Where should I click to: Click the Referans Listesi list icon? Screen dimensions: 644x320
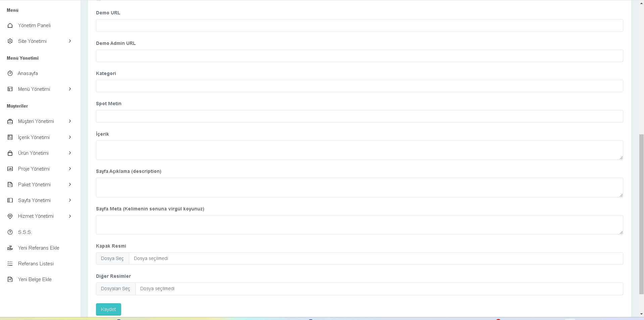tap(10, 264)
